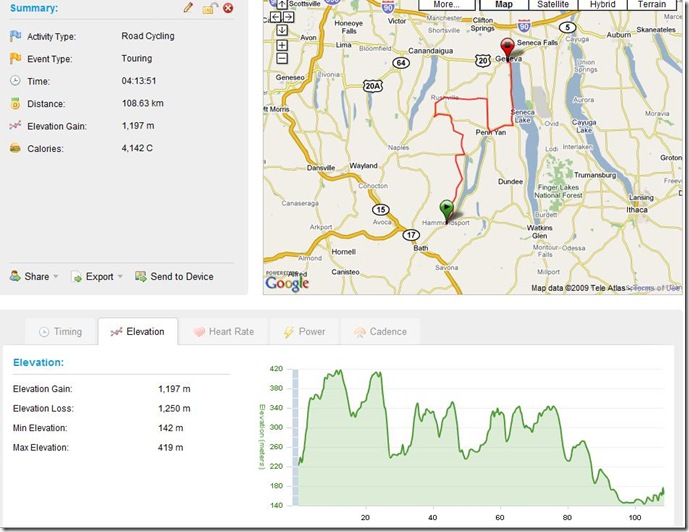Toggle the padlock privacy icon
This screenshot has width=689, height=532.
pos(210,8)
